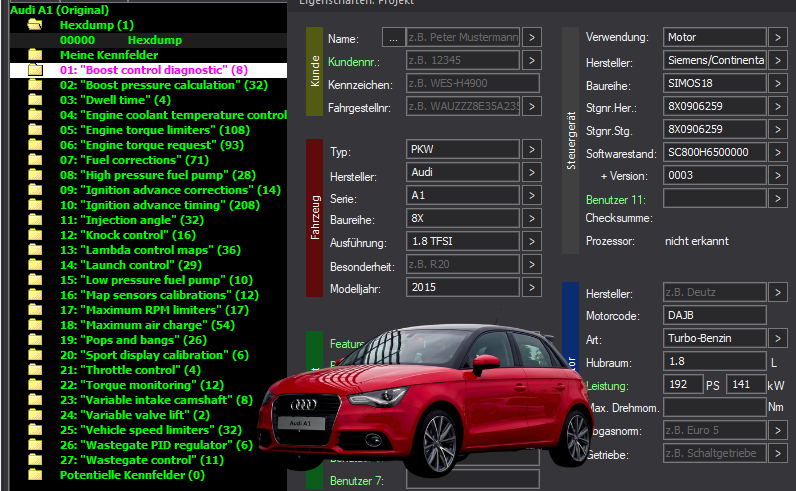Viewport: 796px width, 491px height.
Task: Open arrow button beside Fahrgestellnr. field
Action: tap(532, 107)
